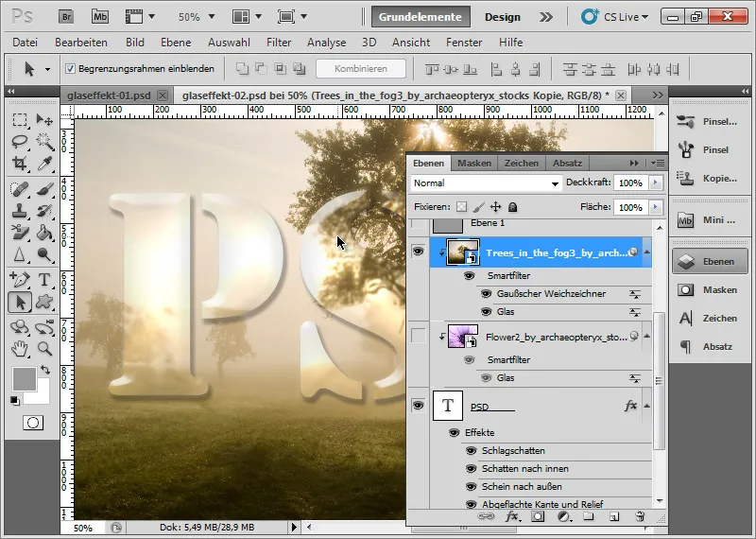
Task: Collapse PSD layer effects with fx arrow
Action: click(646, 406)
